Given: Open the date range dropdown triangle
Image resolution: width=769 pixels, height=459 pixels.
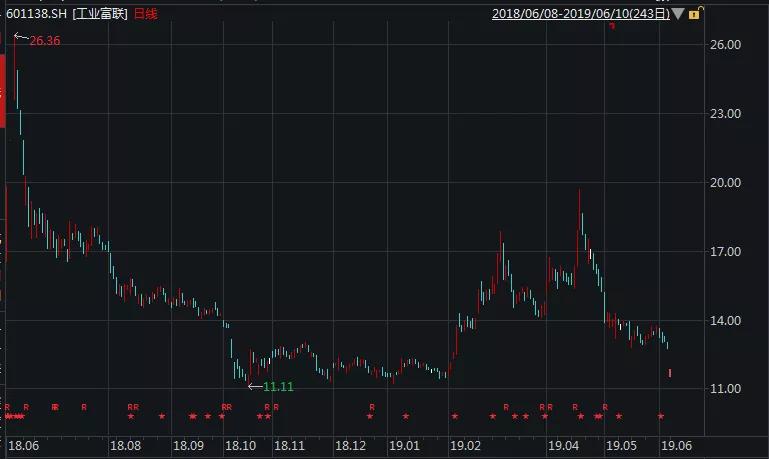Looking at the screenshot, I should pos(678,13).
